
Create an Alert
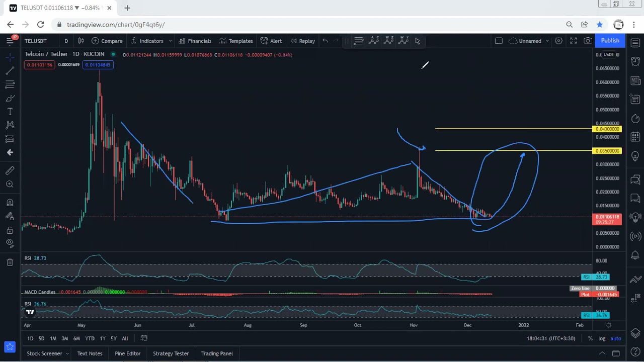click(271, 41)
